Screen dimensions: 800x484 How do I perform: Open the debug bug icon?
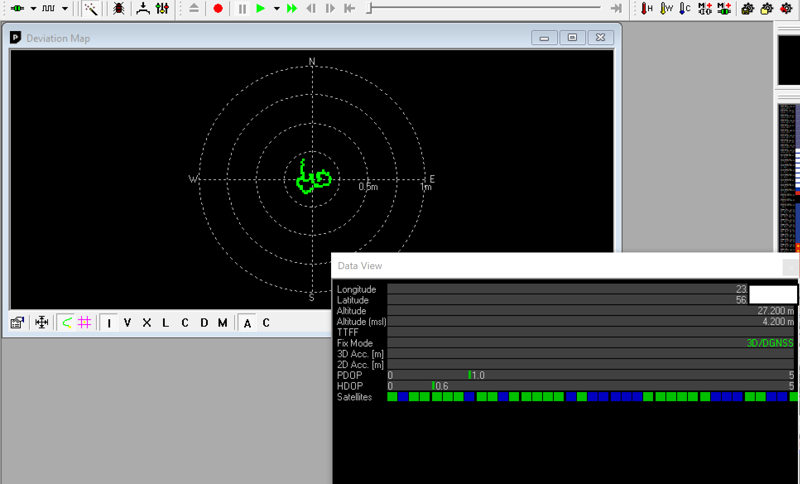[x=119, y=8]
